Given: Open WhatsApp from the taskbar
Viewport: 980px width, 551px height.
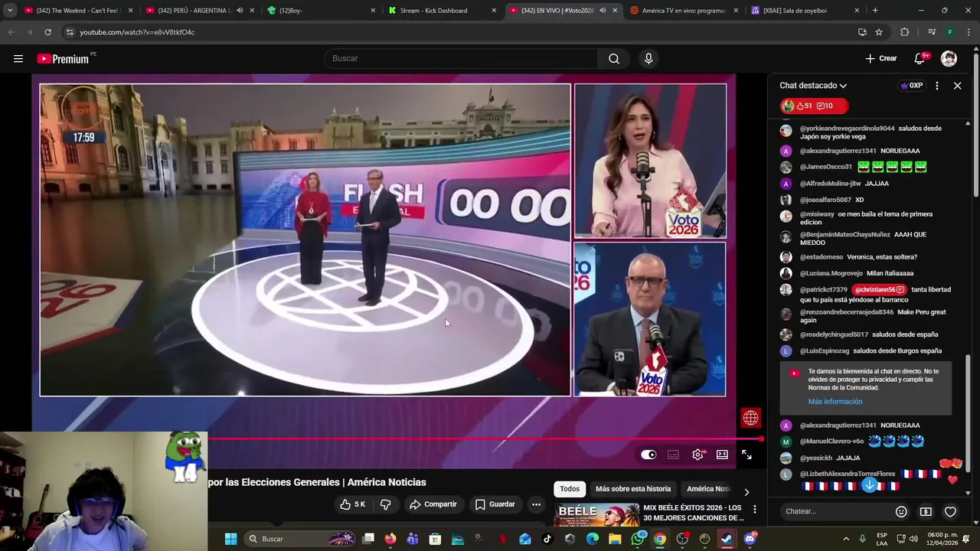Looking at the screenshot, I should click(x=637, y=539).
